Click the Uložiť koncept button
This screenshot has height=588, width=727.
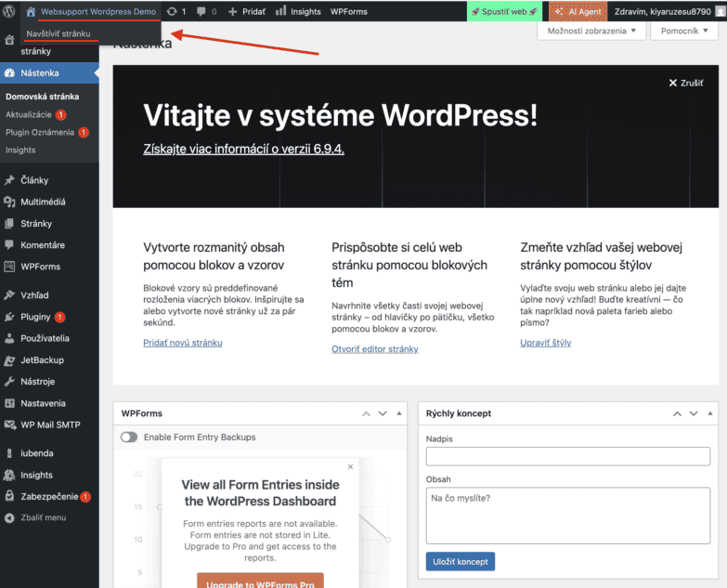[x=460, y=561]
